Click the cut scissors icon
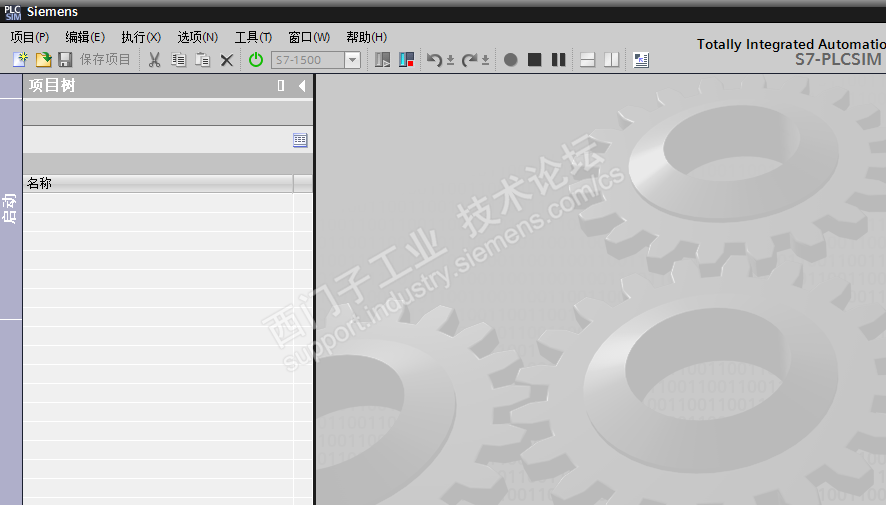886x505 pixels. point(154,59)
